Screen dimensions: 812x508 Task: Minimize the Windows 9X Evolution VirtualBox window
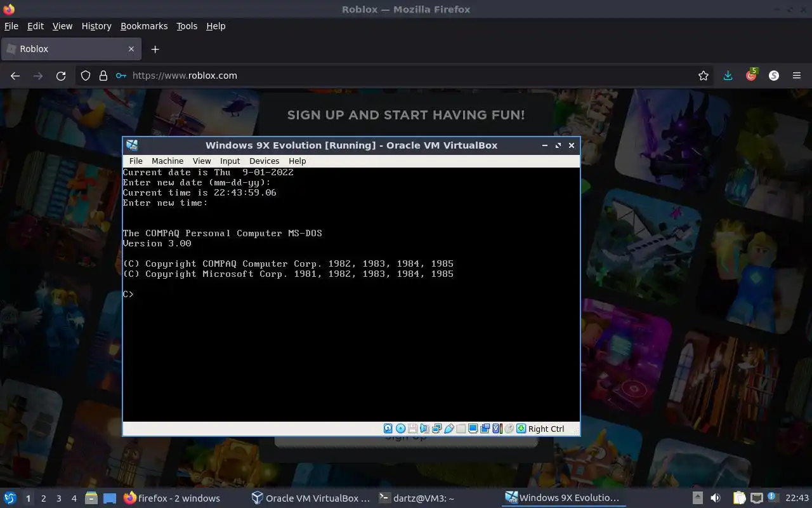(x=544, y=145)
